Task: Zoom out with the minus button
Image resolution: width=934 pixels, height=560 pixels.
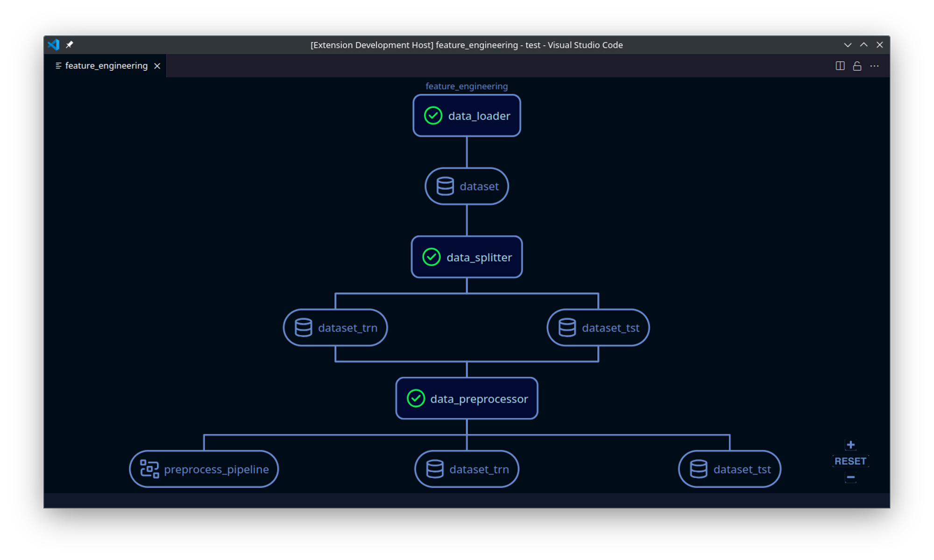Action: (x=850, y=477)
